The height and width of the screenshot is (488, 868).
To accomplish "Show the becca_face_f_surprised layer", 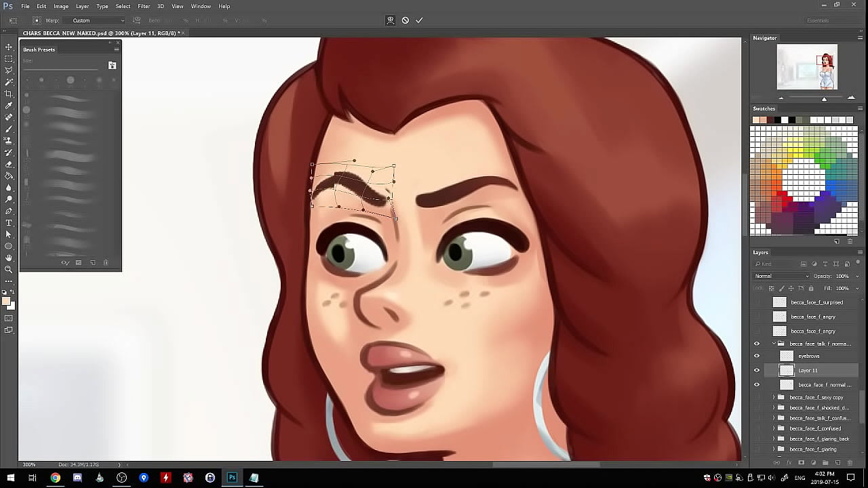I will pos(757,302).
